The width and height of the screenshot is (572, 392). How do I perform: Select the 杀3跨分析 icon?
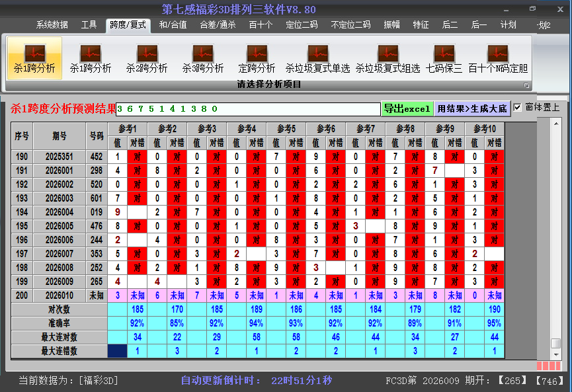click(x=203, y=58)
